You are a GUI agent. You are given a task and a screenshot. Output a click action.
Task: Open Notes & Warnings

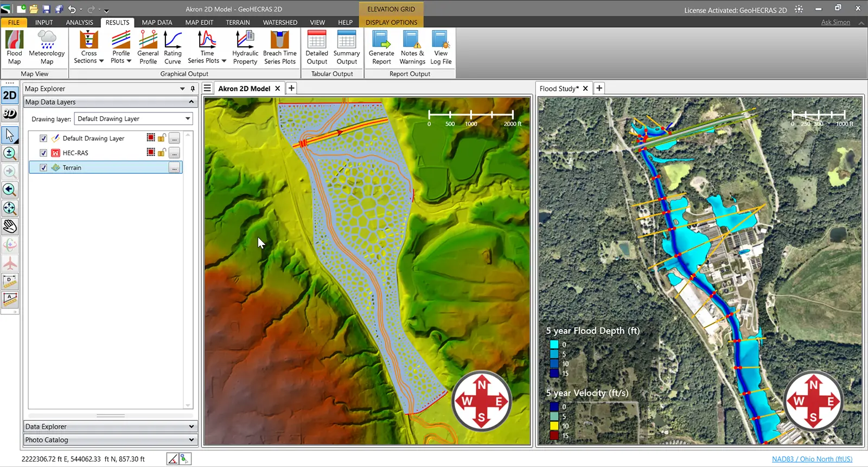click(x=412, y=48)
